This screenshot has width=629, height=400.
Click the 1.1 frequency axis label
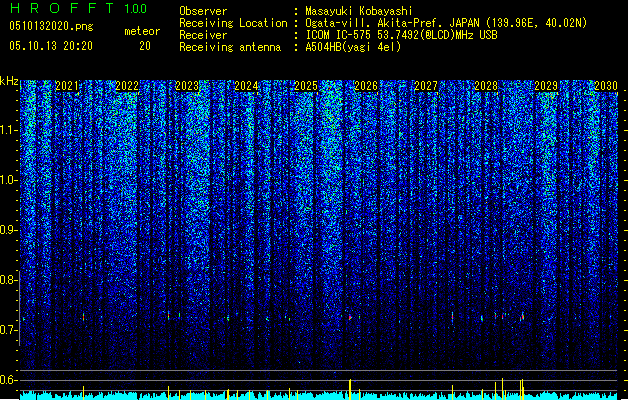(x=9, y=130)
